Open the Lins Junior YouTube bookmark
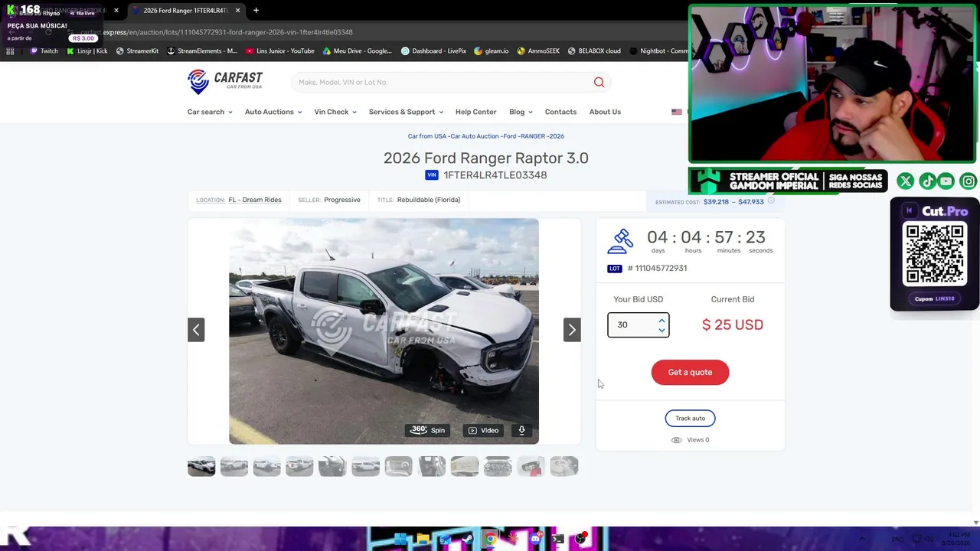Image resolution: width=980 pixels, height=551 pixels. tap(280, 51)
